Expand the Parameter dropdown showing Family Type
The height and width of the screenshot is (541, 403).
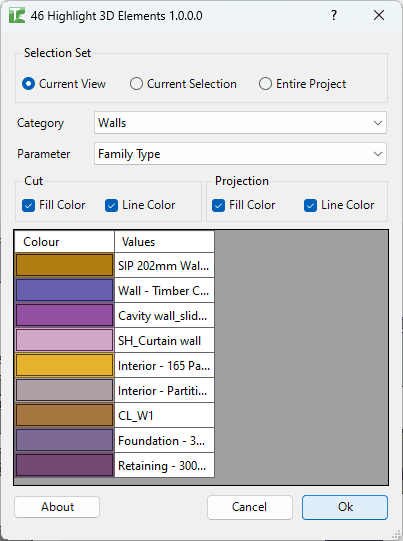[240, 154]
